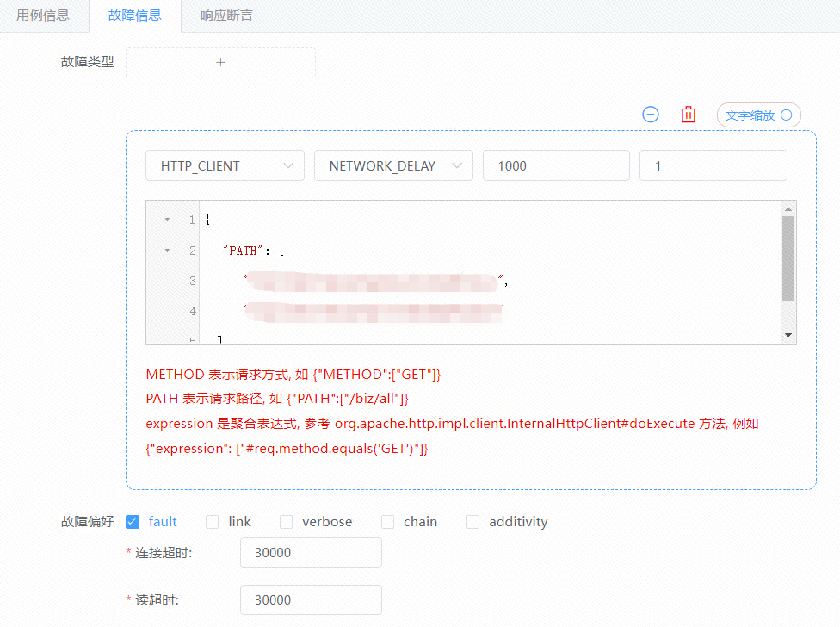Click the code editor scroll down arrow

(788, 335)
